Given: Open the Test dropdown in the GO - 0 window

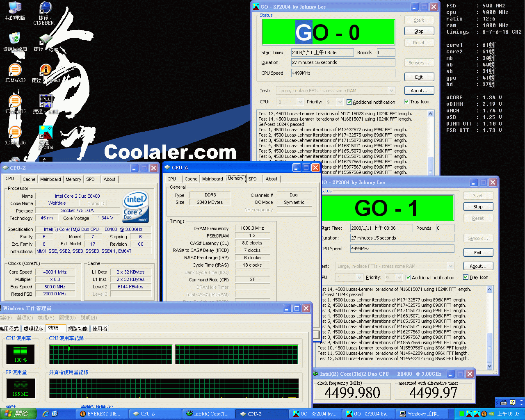Looking at the screenshot, I should [x=391, y=91].
